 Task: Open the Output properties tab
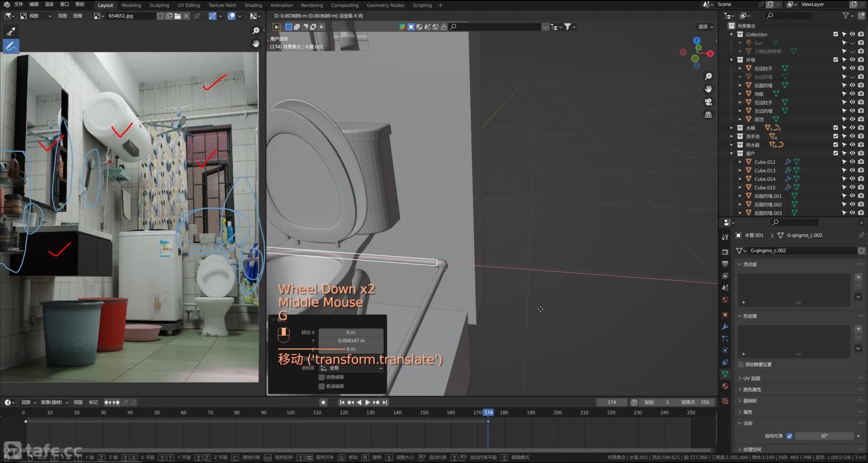(x=725, y=264)
